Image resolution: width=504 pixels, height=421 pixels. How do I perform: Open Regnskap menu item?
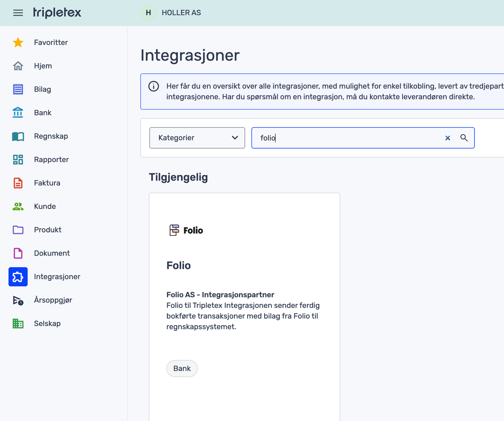51,136
